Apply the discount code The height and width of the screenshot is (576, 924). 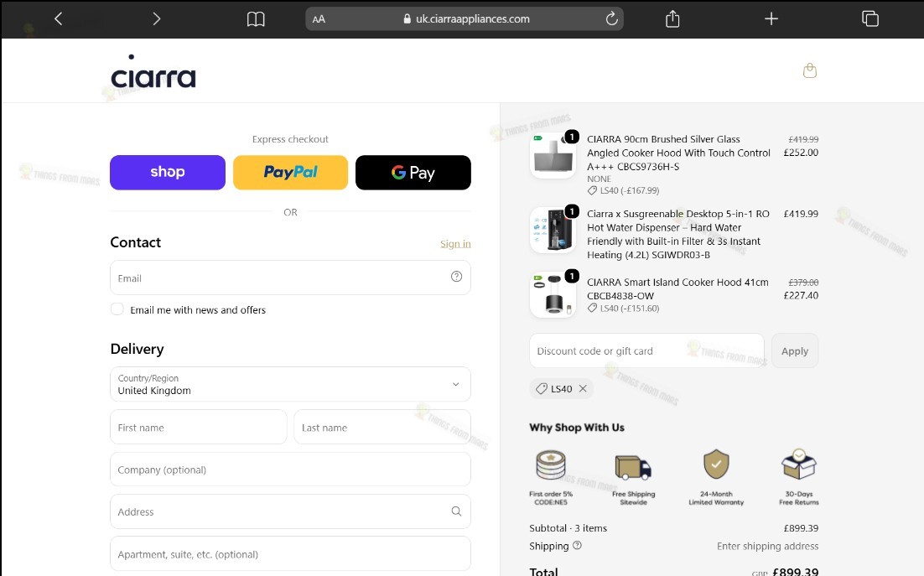tap(794, 350)
